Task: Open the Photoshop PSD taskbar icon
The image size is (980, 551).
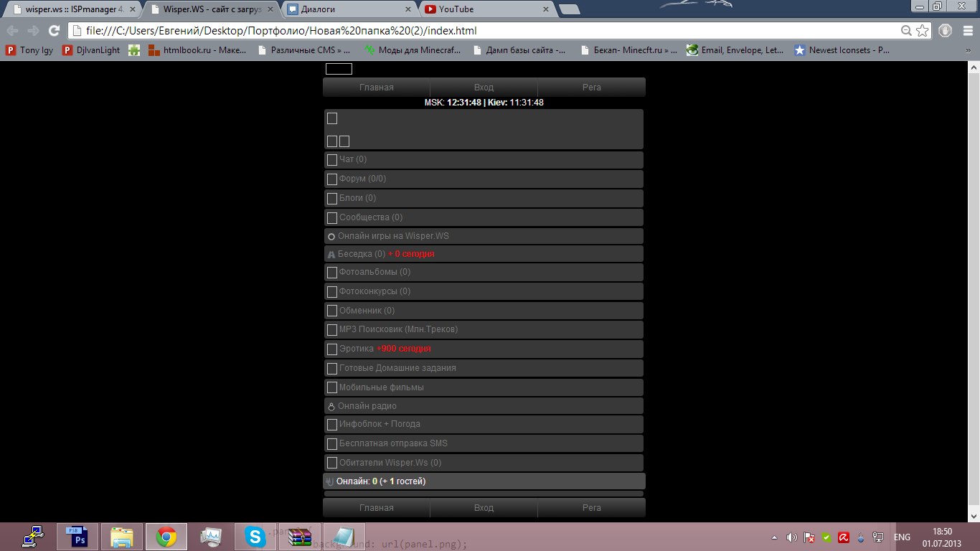Action: click(x=76, y=537)
